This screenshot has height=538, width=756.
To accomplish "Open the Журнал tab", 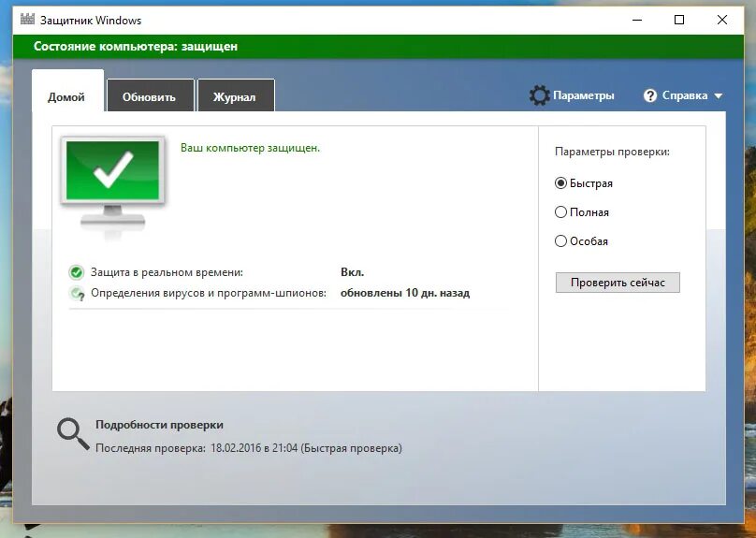I will click(x=236, y=95).
